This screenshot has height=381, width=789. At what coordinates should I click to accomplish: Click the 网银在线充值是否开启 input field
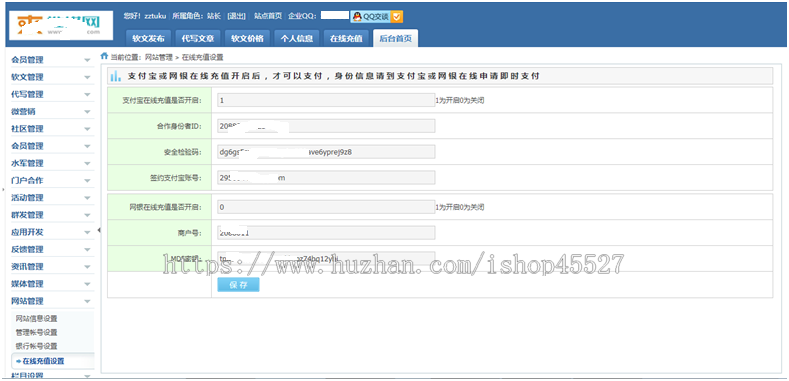(x=326, y=207)
